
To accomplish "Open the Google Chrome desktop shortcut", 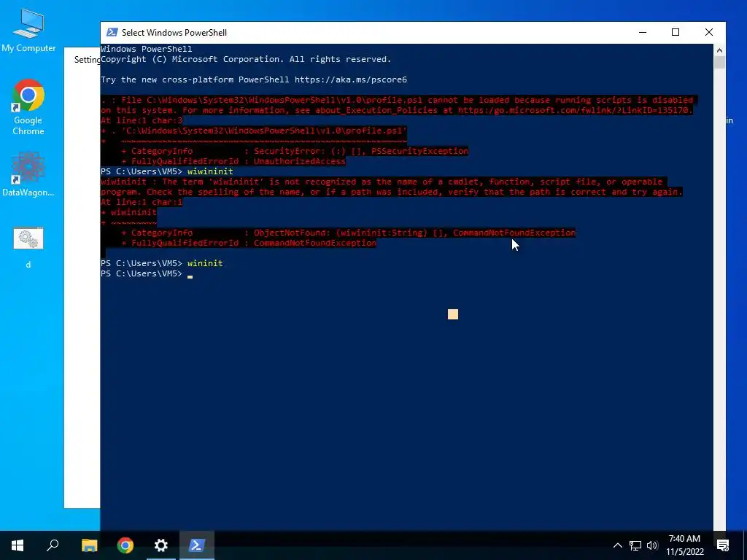I will tap(28, 107).
